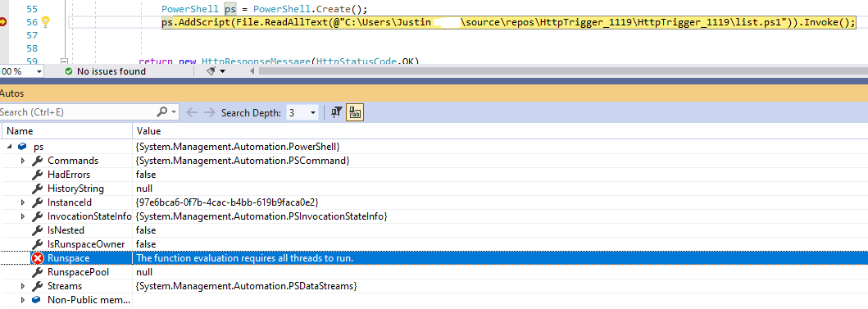Click the PSCommand value cell
Screen dimensions: 868x309
click(243, 161)
